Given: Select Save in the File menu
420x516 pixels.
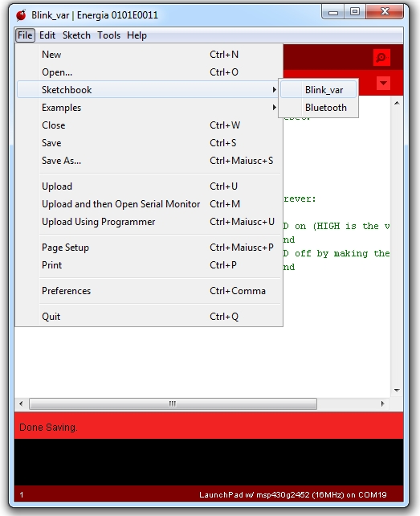Looking at the screenshot, I should [x=149, y=143].
